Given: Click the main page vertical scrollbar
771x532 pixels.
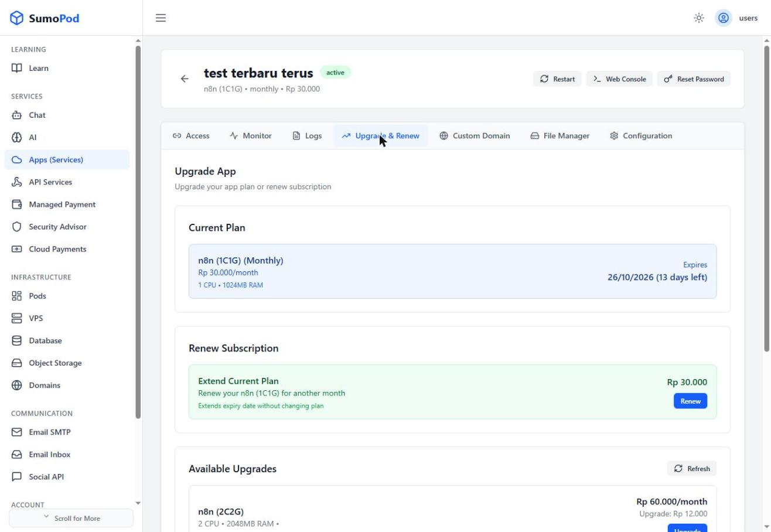Looking at the screenshot, I should click(x=766, y=199).
